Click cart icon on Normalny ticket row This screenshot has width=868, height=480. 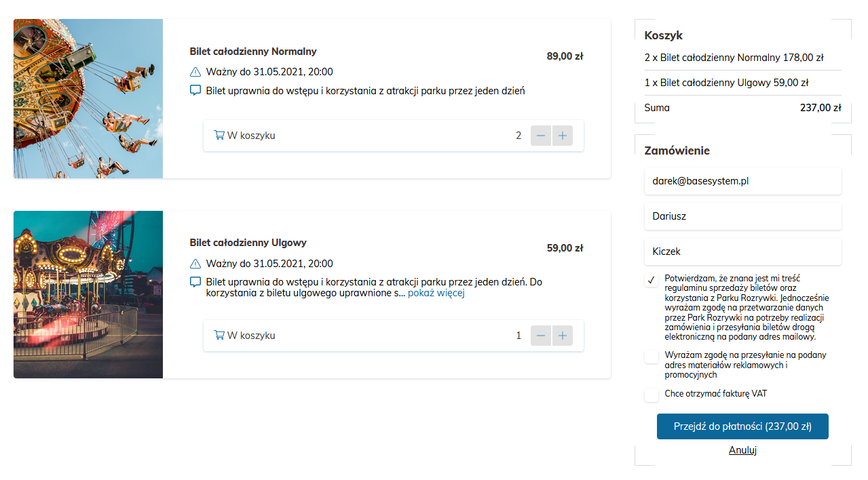[219, 135]
